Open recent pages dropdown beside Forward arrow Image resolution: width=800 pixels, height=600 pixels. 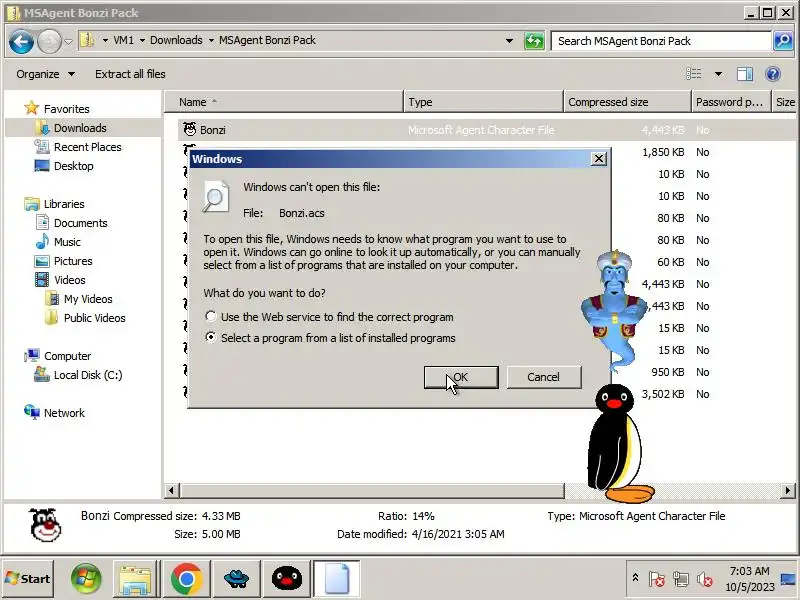click(68, 41)
